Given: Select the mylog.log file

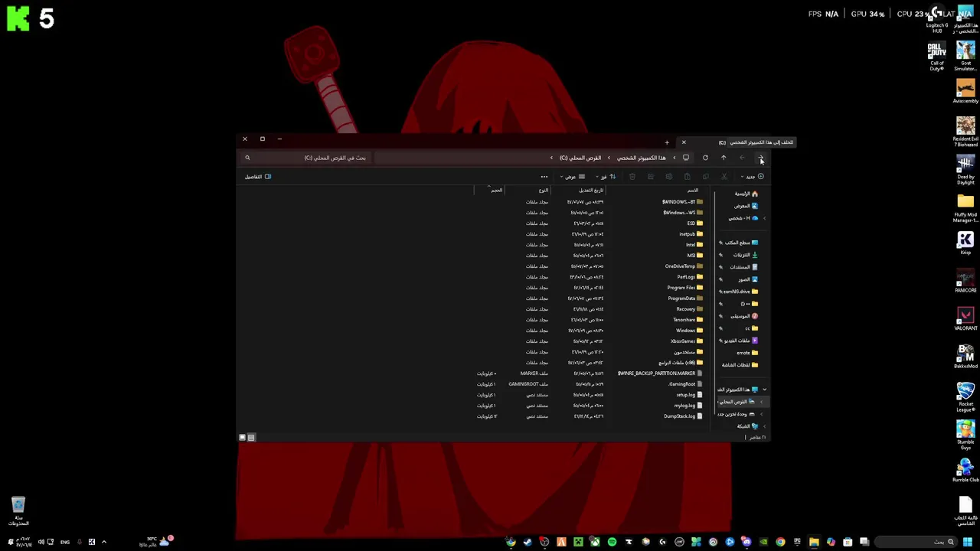Looking at the screenshot, I should tap(689, 406).
